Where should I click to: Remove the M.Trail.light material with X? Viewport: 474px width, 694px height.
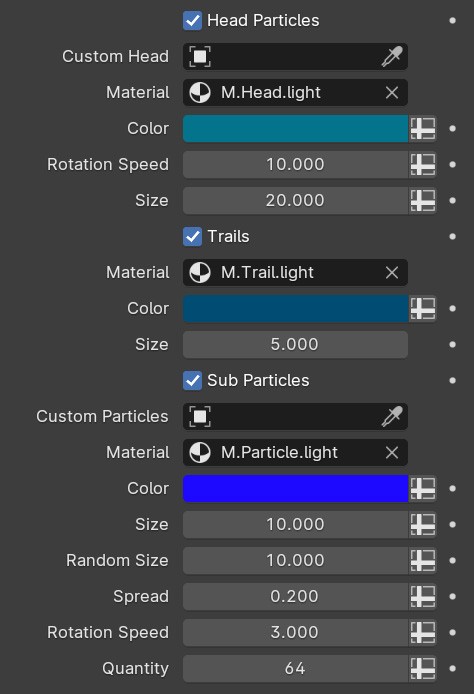click(x=392, y=273)
